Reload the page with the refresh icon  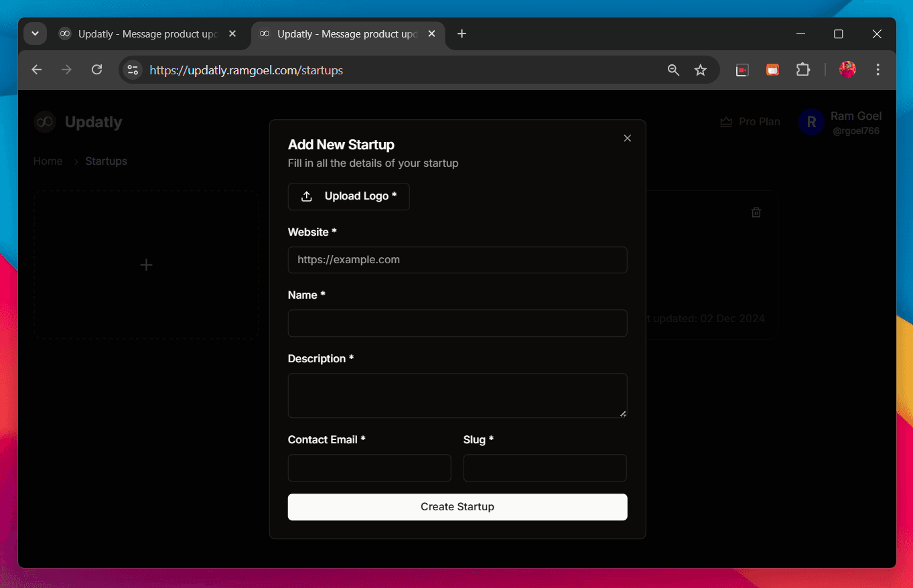pos(96,70)
